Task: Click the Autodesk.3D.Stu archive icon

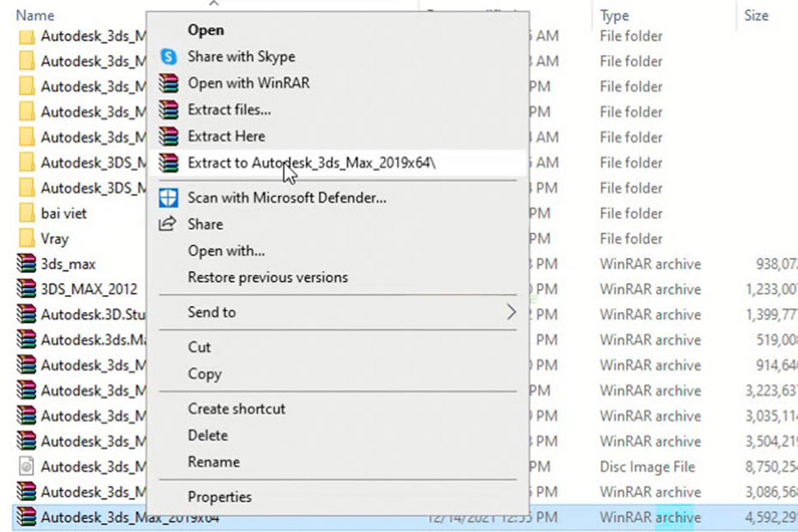Action: point(26,315)
